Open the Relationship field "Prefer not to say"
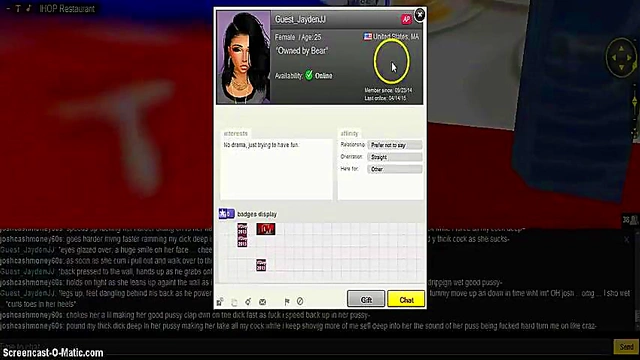640x360 pixels. (395, 145)
